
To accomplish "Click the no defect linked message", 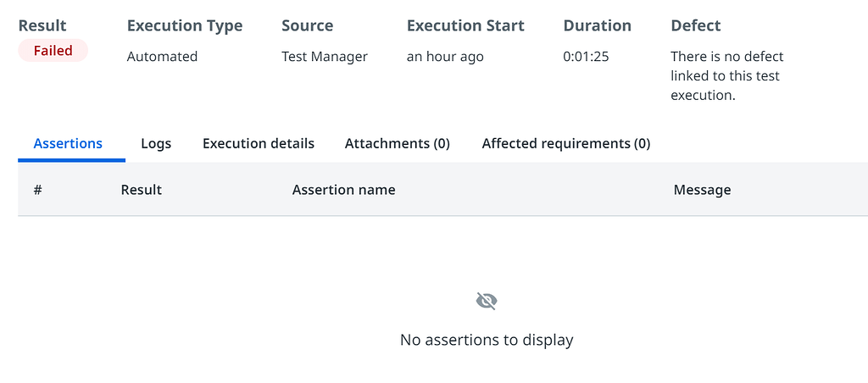I will pos(726,76).
